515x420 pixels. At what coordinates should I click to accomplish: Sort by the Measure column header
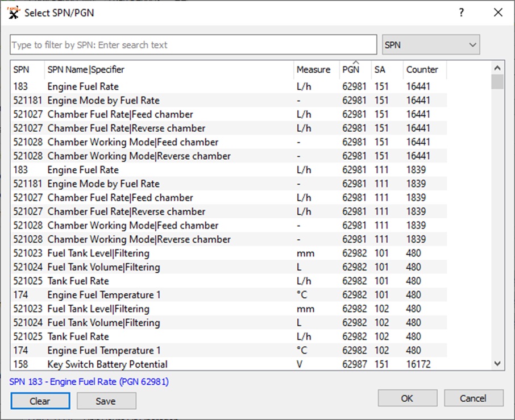[x=316, y=69]
